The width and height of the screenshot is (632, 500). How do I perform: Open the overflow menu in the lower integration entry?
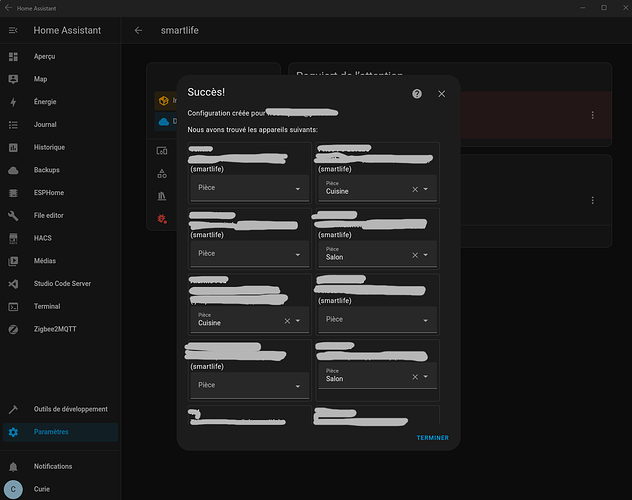[592, 200]
